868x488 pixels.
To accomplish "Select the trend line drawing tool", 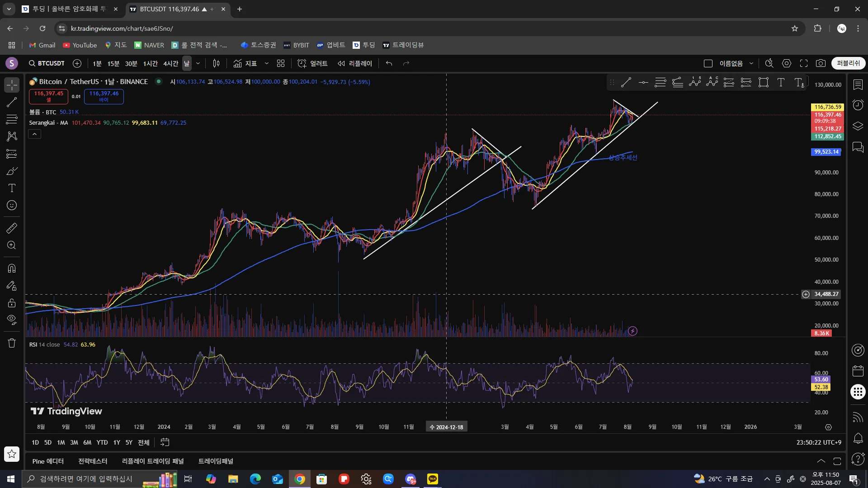I will pos(12,102).
